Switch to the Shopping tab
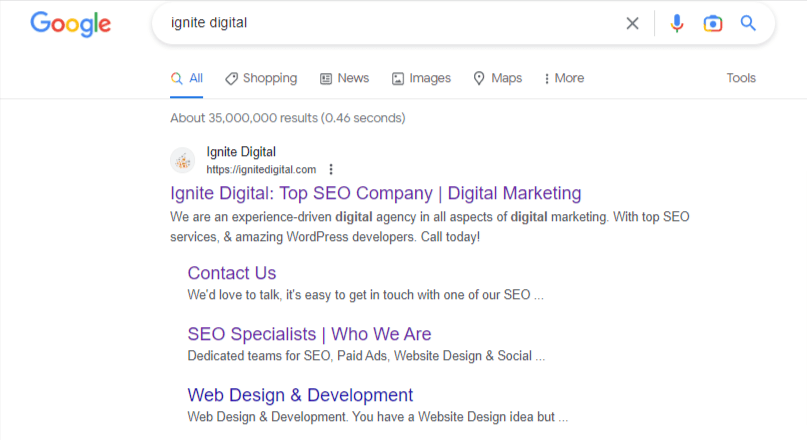Image resolution: width=807 pixels, height=440 pixels. click(x=261, y=78)
